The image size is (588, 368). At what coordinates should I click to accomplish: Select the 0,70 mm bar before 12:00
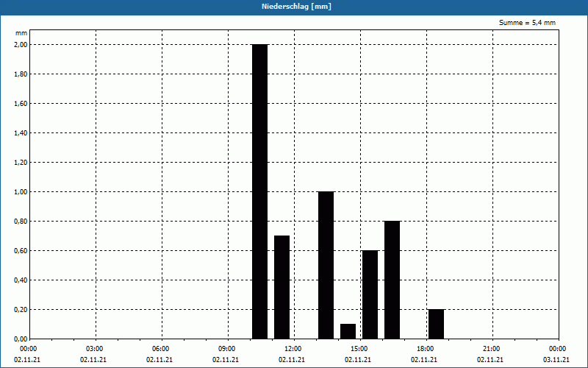(282, 287)
